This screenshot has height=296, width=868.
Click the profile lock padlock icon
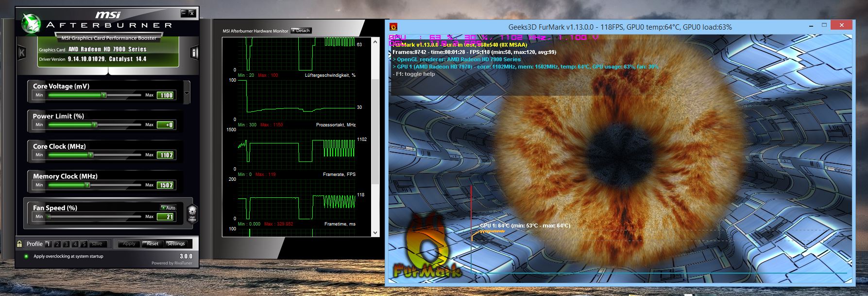click(19, 244)
